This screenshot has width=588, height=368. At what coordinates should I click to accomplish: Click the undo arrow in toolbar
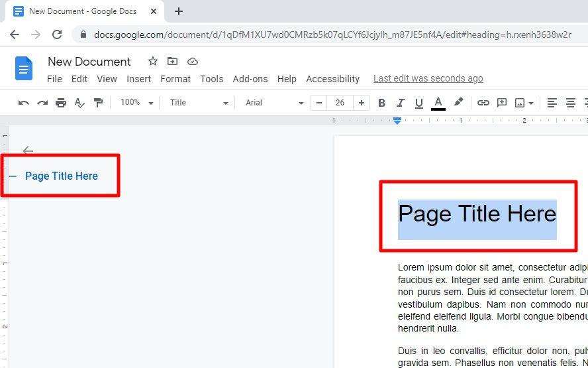coord(23,103)
